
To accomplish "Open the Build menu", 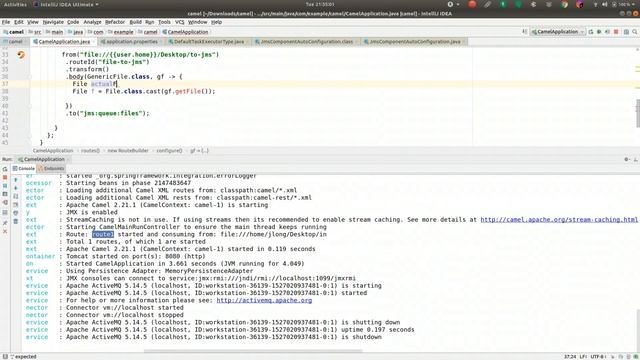I will pyautogui.click(x=135, y=22).
